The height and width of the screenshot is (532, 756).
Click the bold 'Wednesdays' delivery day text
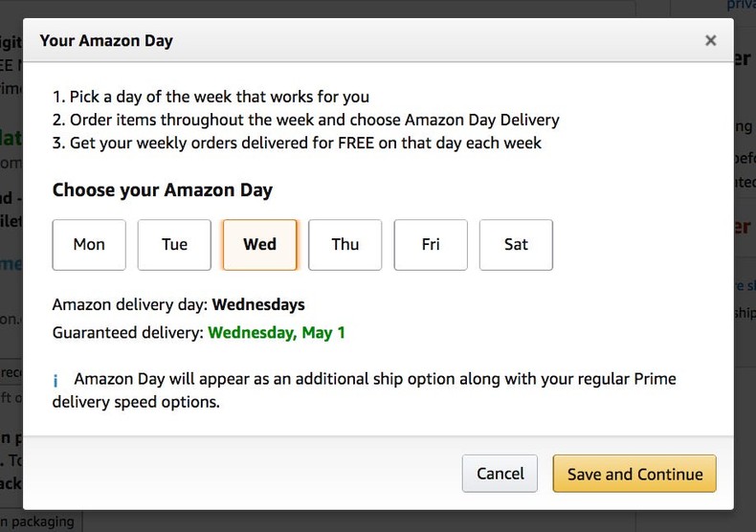tap(258, 305)
